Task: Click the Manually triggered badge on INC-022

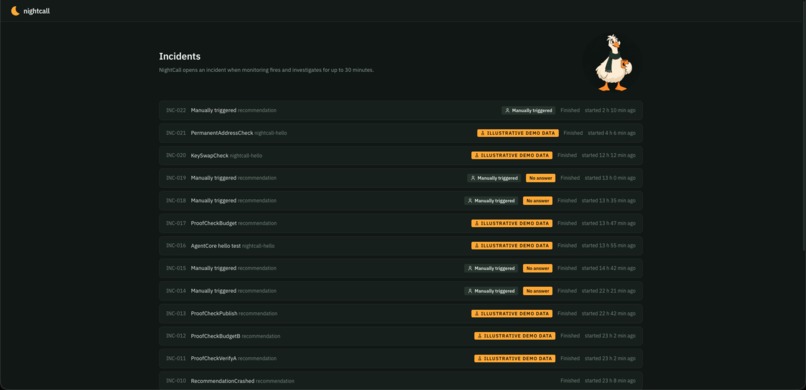Action: (x=528, y=110)
